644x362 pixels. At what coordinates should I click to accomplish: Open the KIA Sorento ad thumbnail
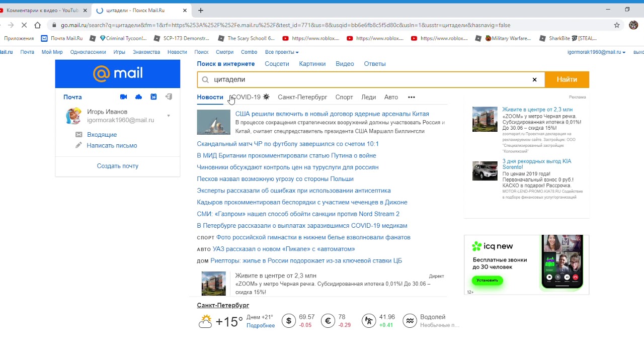[x=485, y=171]
